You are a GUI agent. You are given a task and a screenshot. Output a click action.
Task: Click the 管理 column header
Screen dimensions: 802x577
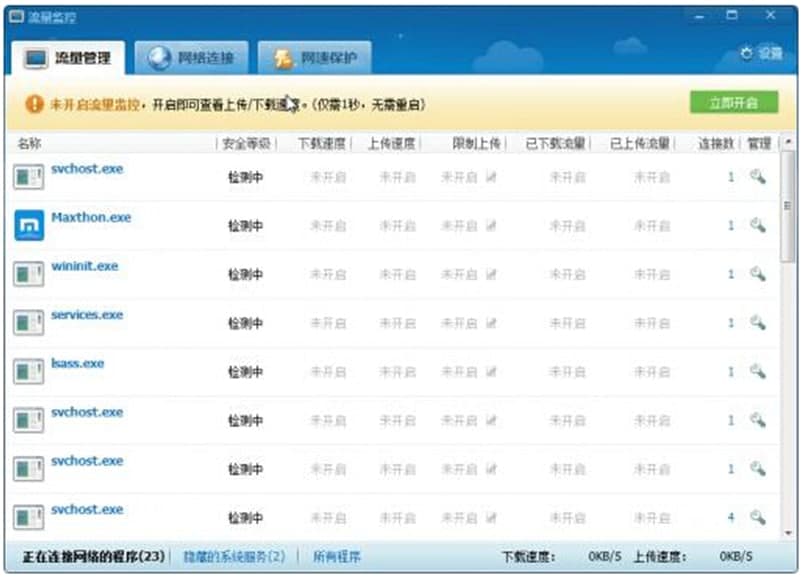[759, 144]
